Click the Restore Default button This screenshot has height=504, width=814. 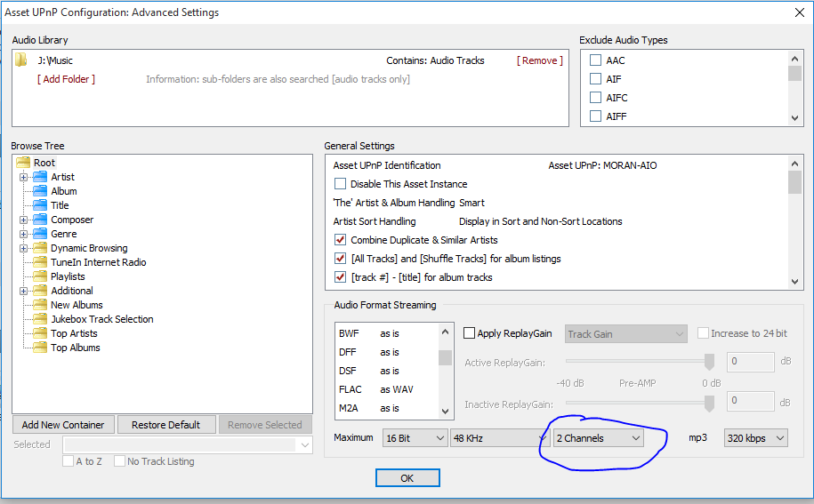(x=167, y=425)
